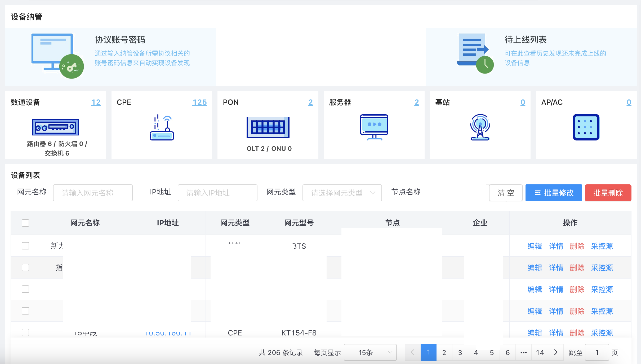This screenshot has width=641, height=364.
Task: Click 详情 in the KT154-F8 row
Action: point(556,333)
